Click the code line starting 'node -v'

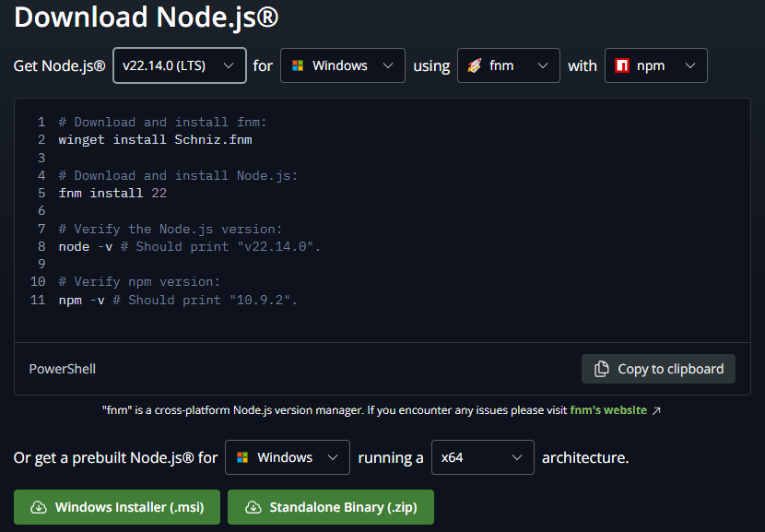tap(189, 246)
